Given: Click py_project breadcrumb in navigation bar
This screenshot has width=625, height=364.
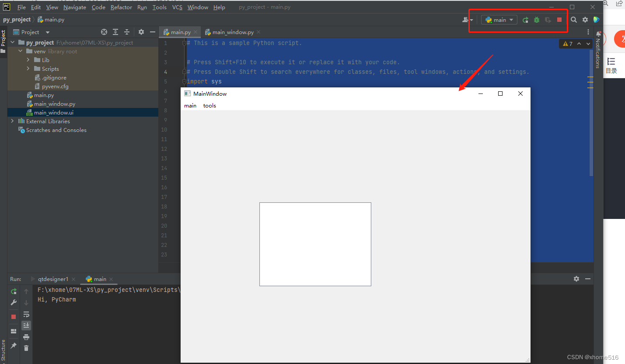Looking at the screenshot, I should (x=17, y=20).
